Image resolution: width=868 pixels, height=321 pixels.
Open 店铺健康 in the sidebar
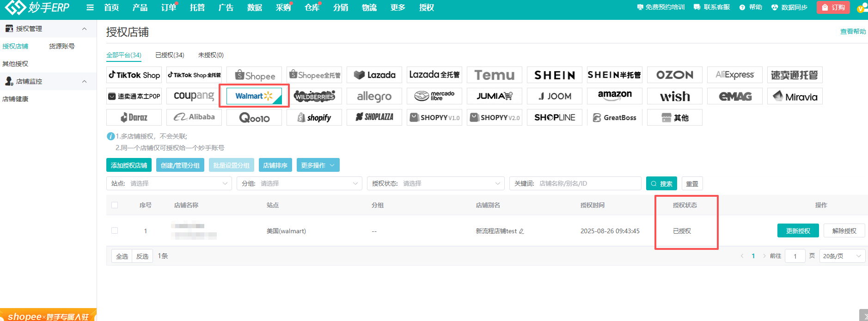(x=15, y=99)
